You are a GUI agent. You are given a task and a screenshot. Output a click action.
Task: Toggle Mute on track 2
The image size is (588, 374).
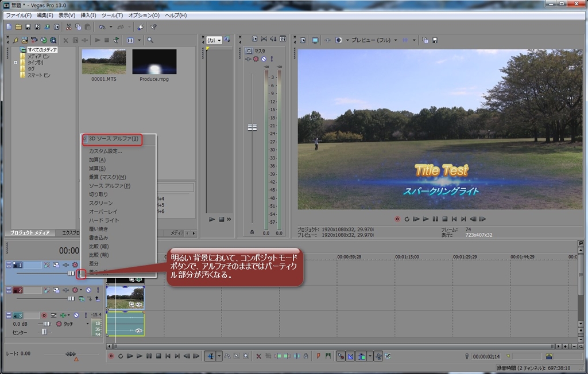pos(88,290)
